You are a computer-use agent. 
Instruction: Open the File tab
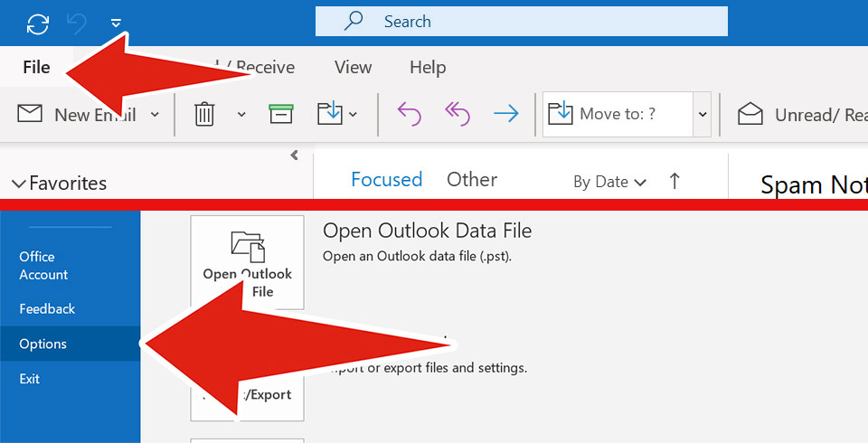pyautogui.click(x=36, y=67)
